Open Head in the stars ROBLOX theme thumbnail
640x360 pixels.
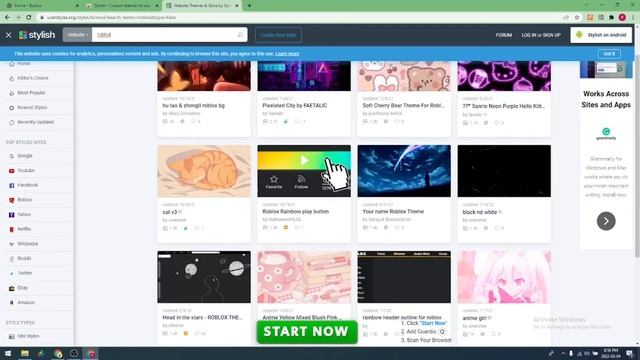click(204, 277)
